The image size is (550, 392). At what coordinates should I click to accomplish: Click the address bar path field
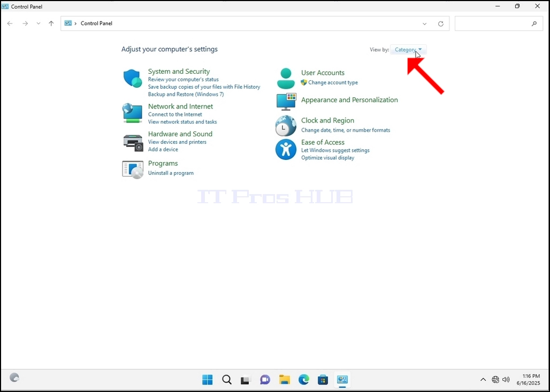point(255,24)
